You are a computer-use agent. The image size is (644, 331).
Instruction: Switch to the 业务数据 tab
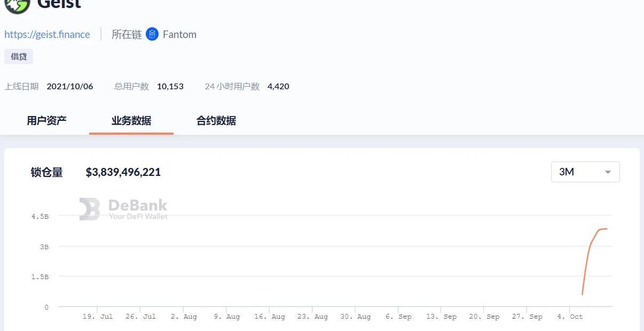tap(131, 120)
